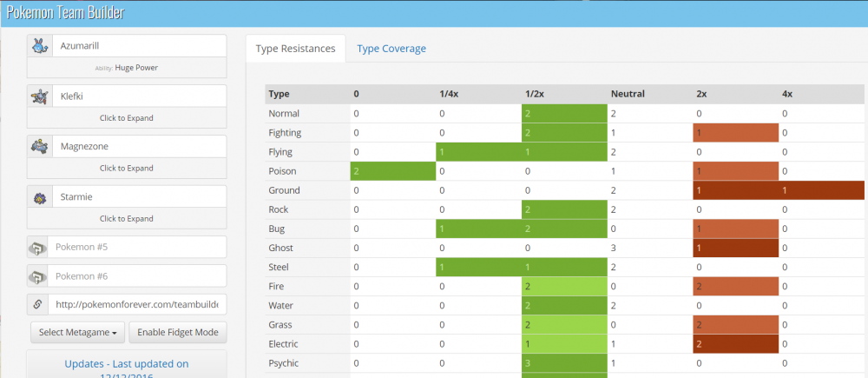The height and width of the screenshot is (378, 868).
Task: Click the Azumarill name field
Action: click(x=137, y=45)
